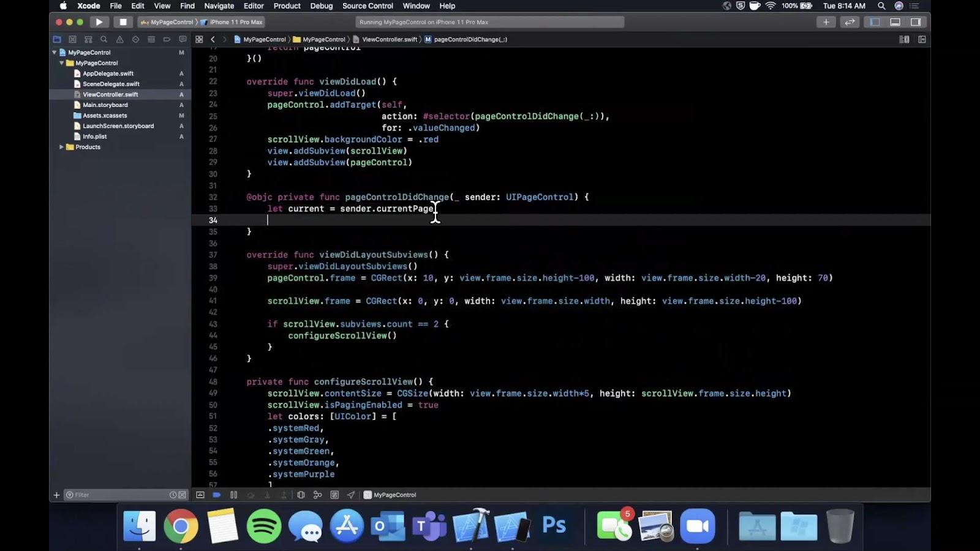The height and width of the screenshot is (551, 980).
Task: Toggle the Inspectors panel visibility
Action: [x=916, y=22]
